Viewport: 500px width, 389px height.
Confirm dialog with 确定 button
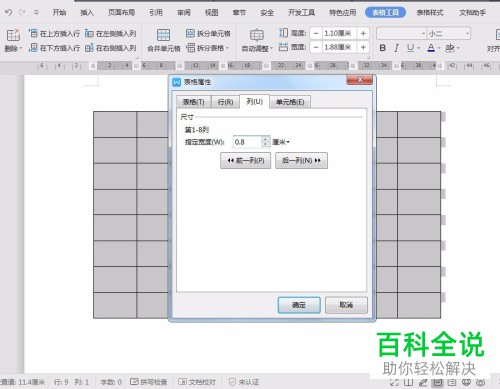click(x=299, y=305)
